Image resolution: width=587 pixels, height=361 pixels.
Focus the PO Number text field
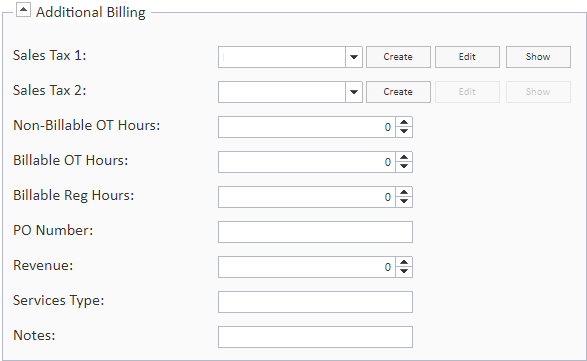[x=316, y=232]
